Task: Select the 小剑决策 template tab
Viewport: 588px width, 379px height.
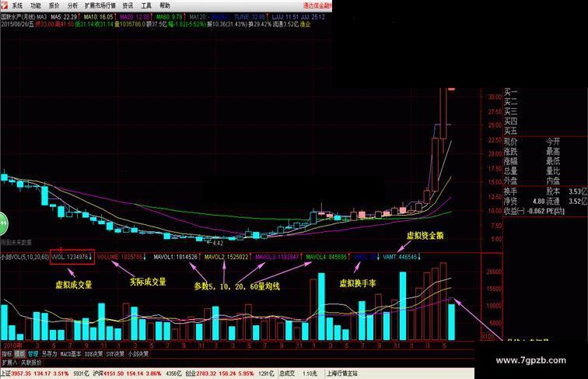Action: pos(138,354)
